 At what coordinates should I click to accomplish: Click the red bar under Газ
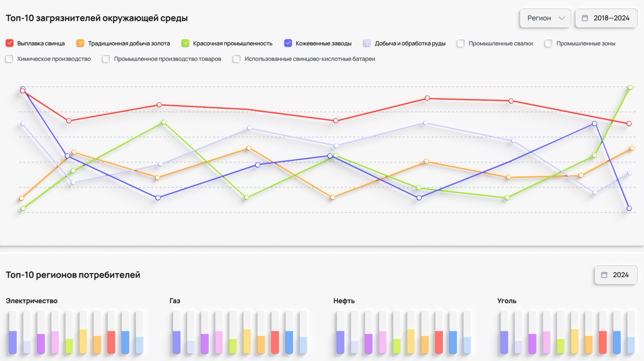click(x=275, y=342)
